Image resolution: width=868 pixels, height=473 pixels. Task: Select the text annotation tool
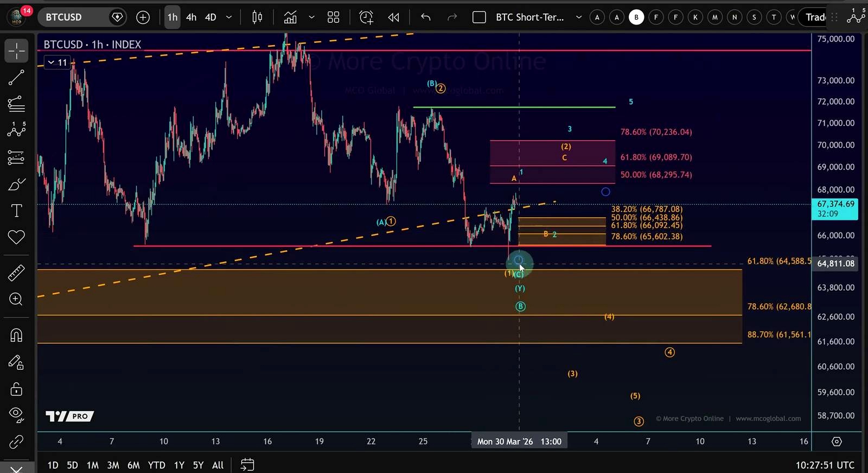click(16, 211)
